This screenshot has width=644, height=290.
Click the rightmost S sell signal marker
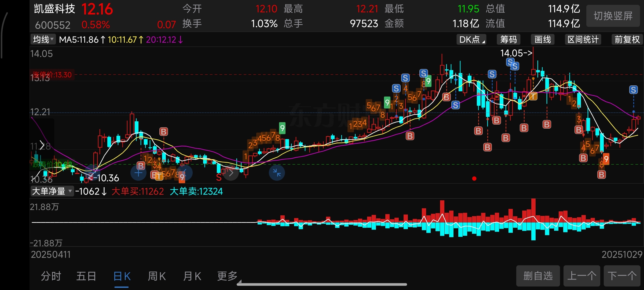pos(633,90)
